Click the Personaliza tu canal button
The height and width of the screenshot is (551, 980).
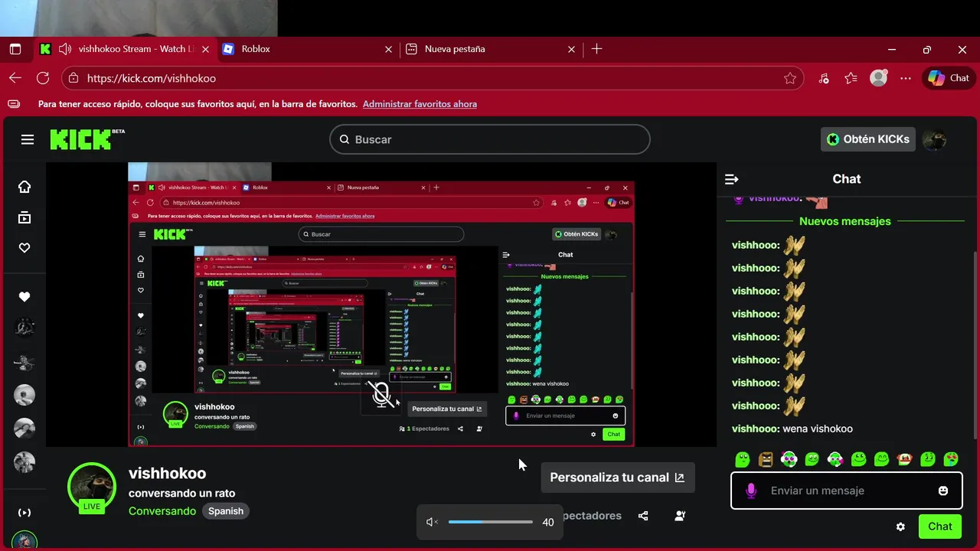pyautogui.click(x=618, y=478)
